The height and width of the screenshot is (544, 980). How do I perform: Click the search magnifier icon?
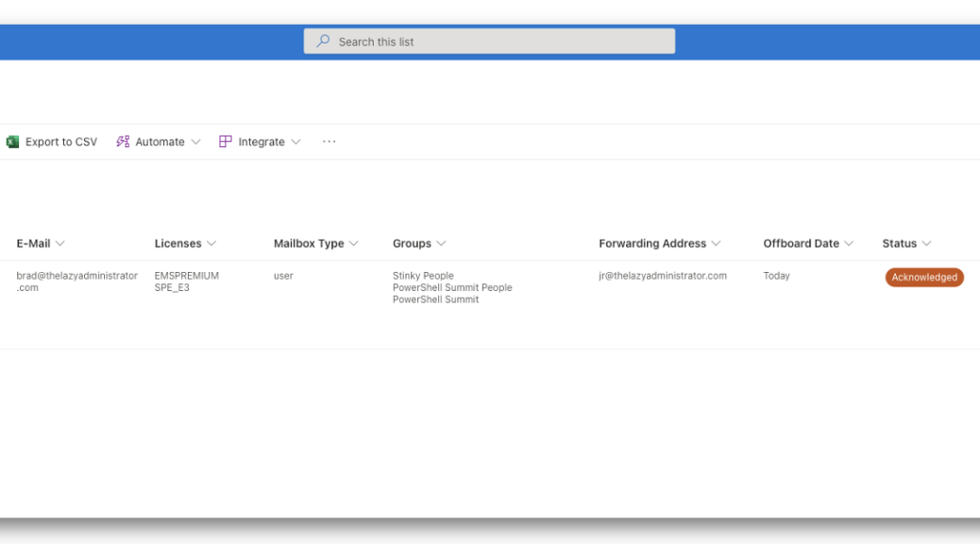[x=323, y=42]
